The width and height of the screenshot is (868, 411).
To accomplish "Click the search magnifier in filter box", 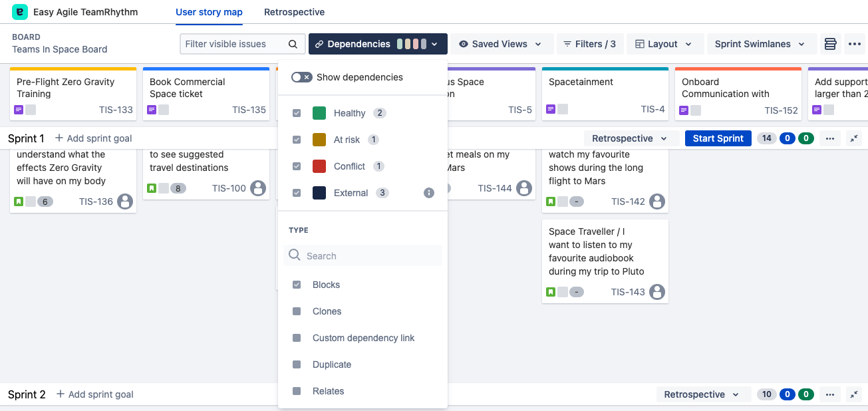I will tap(293, 44).
